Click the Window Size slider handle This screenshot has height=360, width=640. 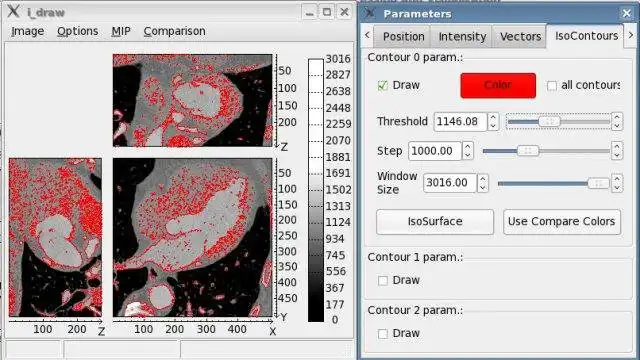click(x=598, y=184)
